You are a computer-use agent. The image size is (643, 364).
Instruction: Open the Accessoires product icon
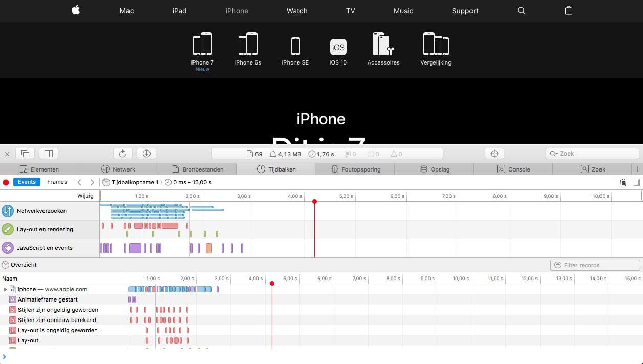[383, 44]
